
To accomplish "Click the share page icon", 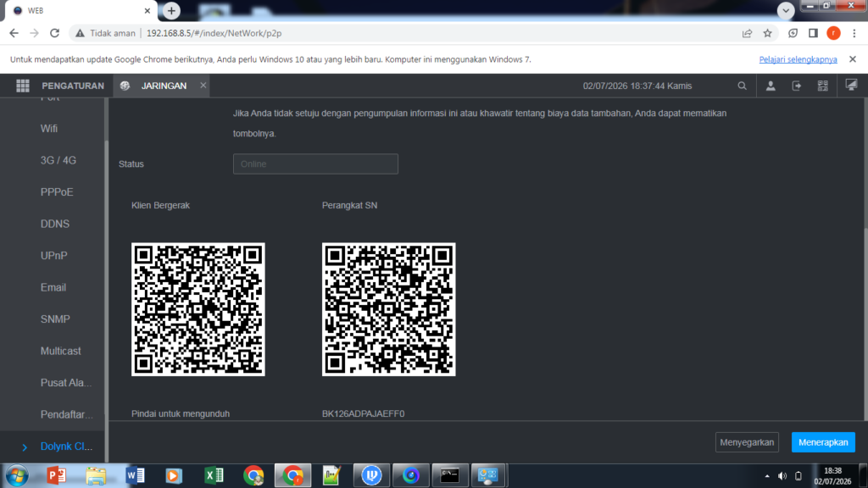I will point(747,33).
